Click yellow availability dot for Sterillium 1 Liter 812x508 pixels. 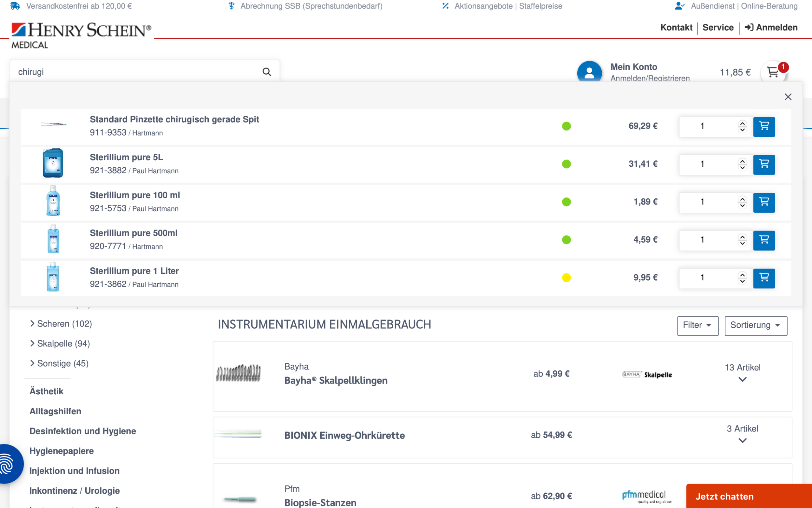pyautogui.click(x=566, y=278)
